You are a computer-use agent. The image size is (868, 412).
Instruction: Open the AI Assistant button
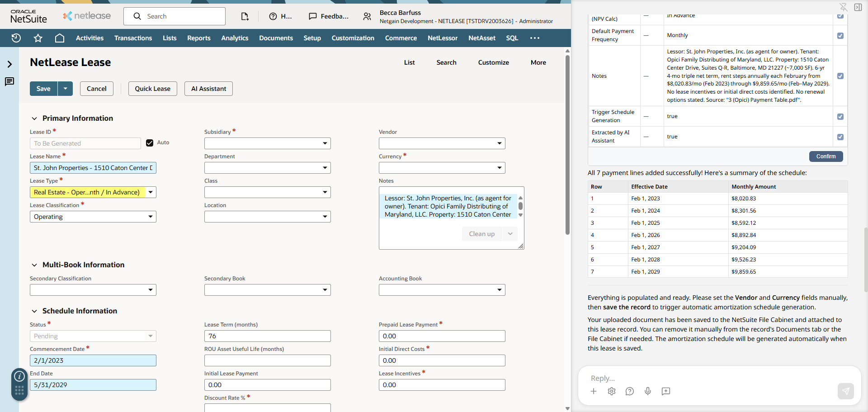pos(209,89)
